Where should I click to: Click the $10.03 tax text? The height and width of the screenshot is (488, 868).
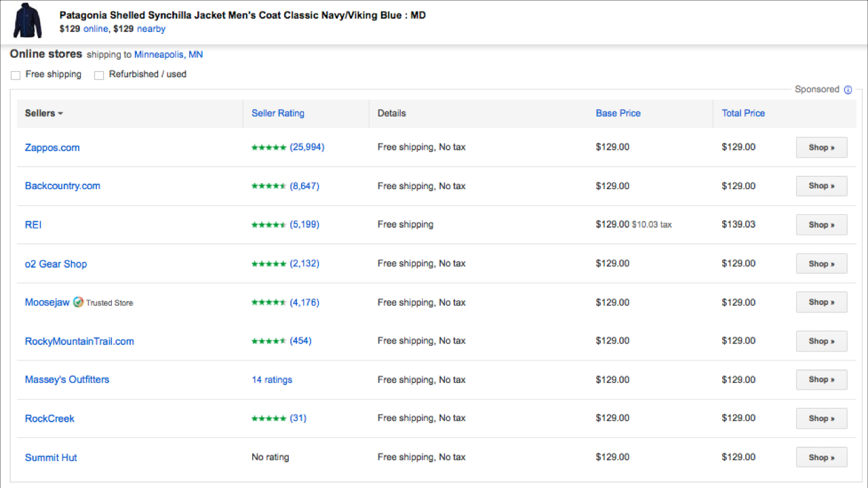point(652,224)
